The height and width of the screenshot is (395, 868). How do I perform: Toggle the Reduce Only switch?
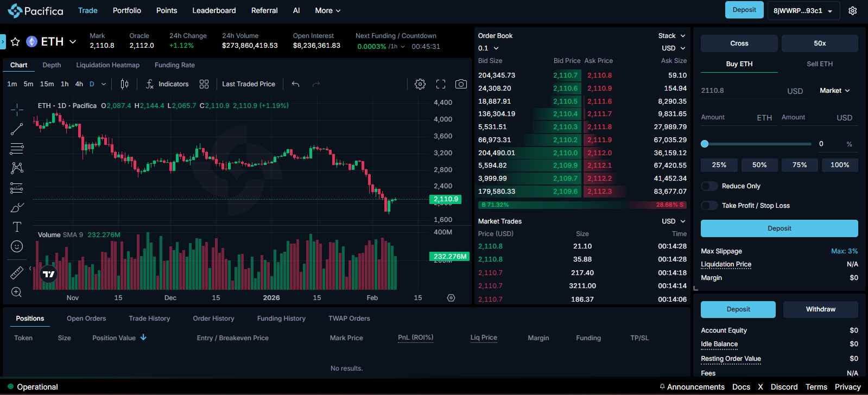[709, 186]
